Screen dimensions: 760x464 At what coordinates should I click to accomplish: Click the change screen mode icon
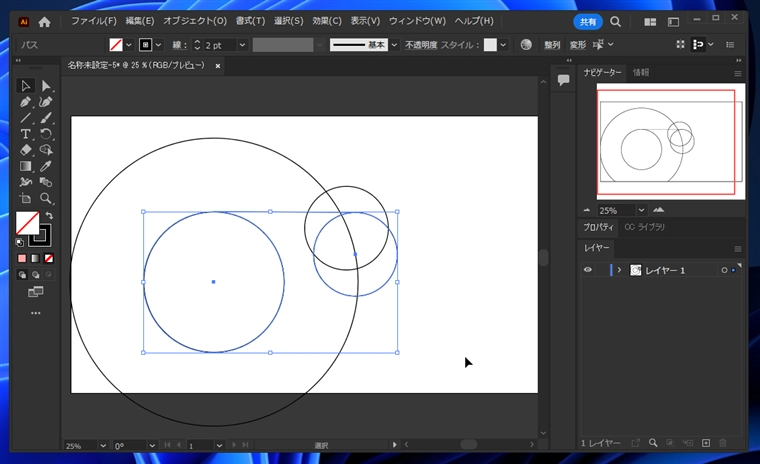point(35,291)
